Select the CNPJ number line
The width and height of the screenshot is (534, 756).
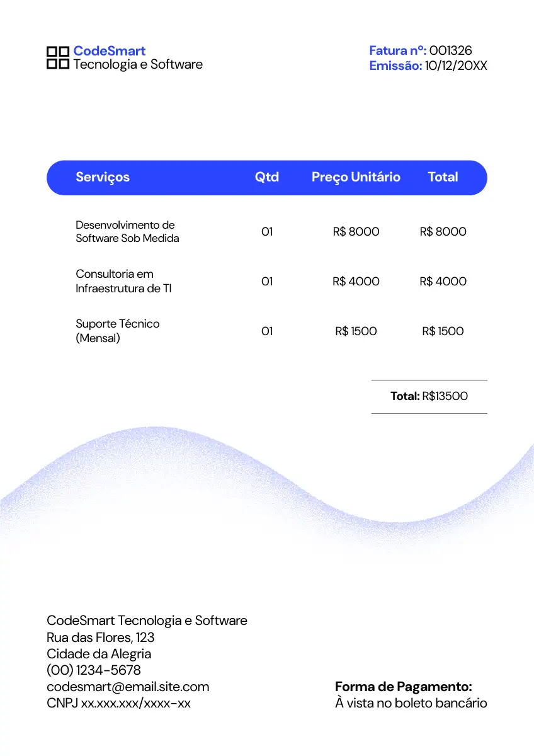(x=118, y=702)
